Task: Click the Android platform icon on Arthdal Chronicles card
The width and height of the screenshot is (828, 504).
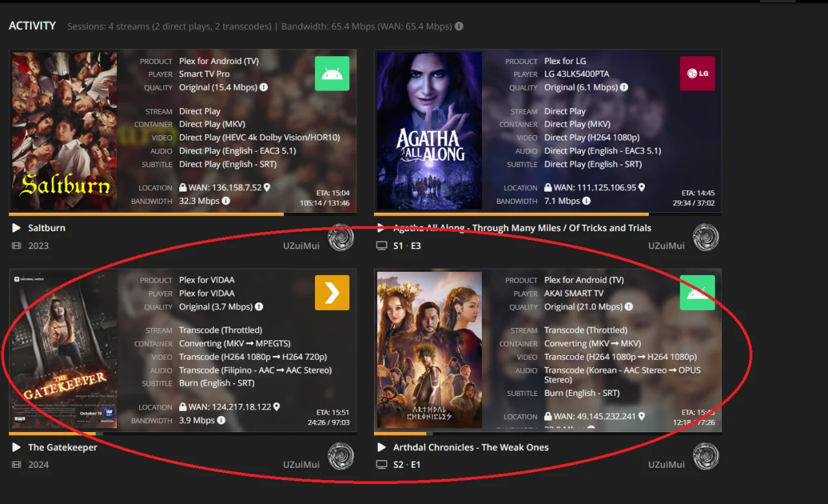Action: (697, 292)
